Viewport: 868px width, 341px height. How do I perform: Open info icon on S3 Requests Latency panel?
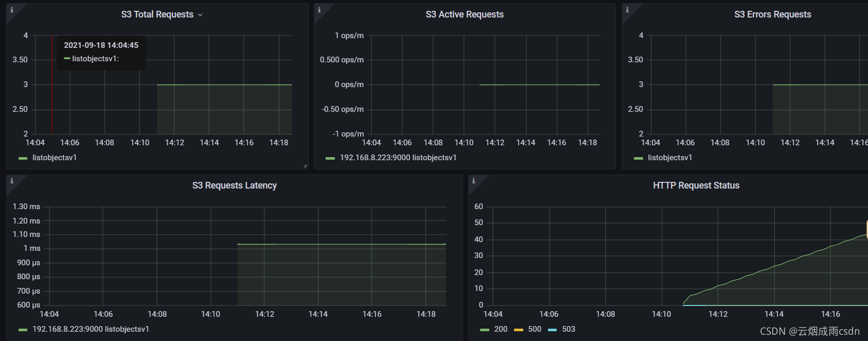tap(11, 181)
